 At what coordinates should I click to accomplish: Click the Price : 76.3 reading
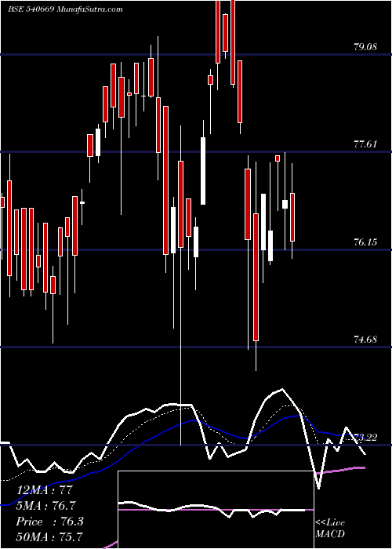pyautogui.click(x=49, y=522)
